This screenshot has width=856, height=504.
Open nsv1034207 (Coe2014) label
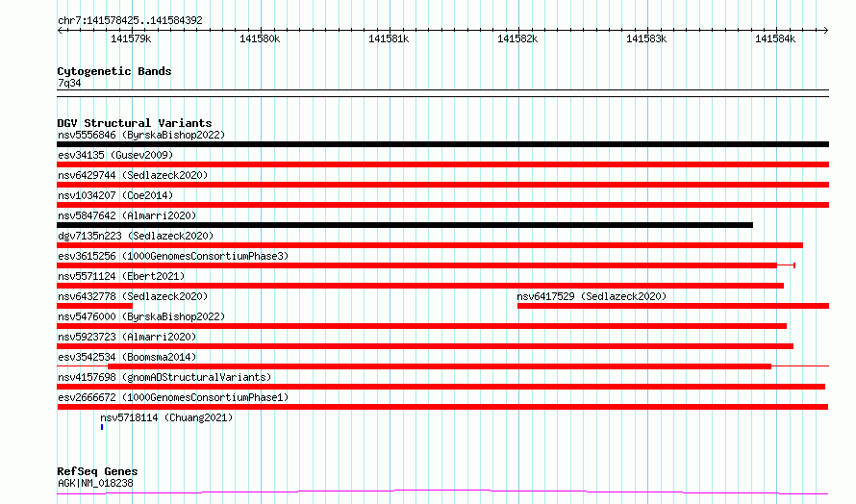(x=115, y=195)
